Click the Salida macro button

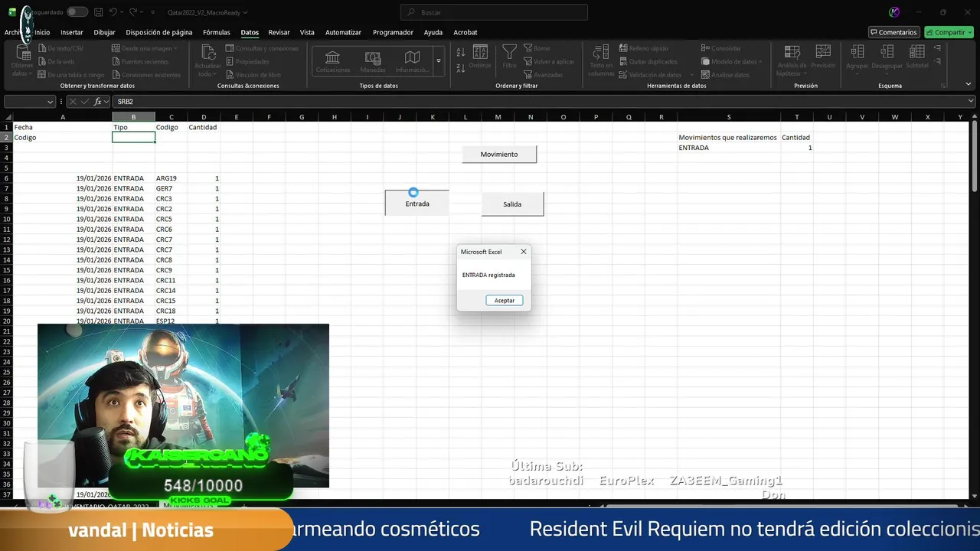[512, 204]
